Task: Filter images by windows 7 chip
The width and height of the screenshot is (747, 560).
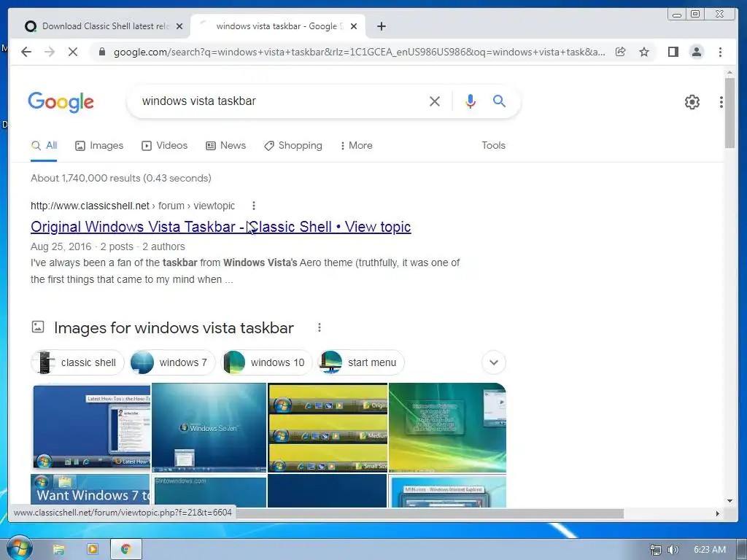Action: 172,362
